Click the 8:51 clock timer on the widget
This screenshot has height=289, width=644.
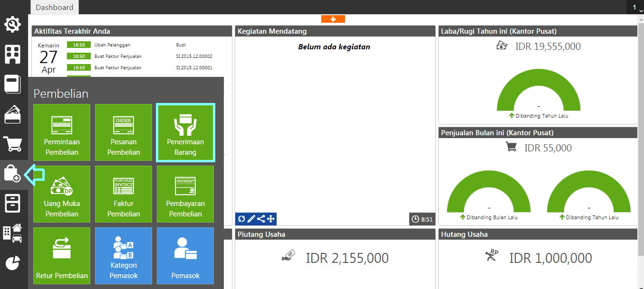[x=421, y=219]
